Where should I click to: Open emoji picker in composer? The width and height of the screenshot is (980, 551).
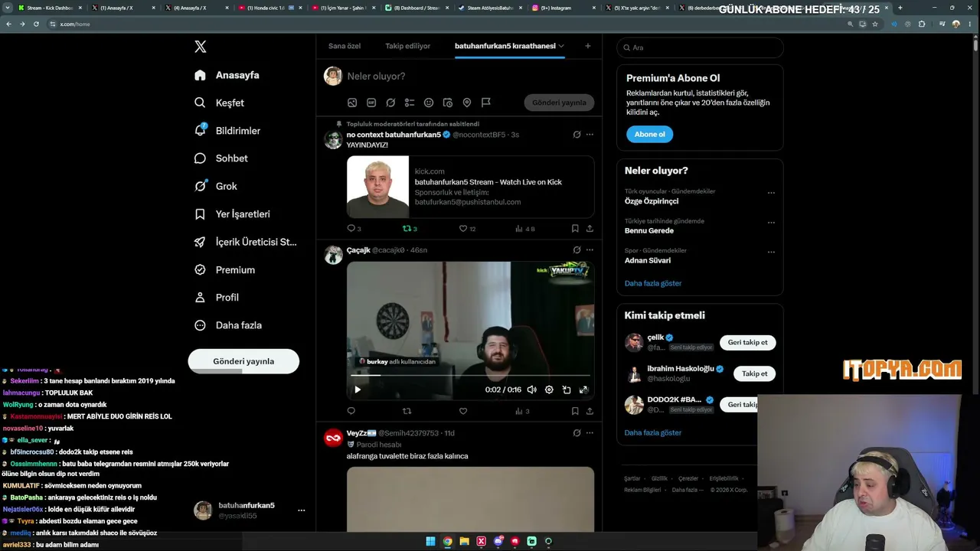point(429,103)
